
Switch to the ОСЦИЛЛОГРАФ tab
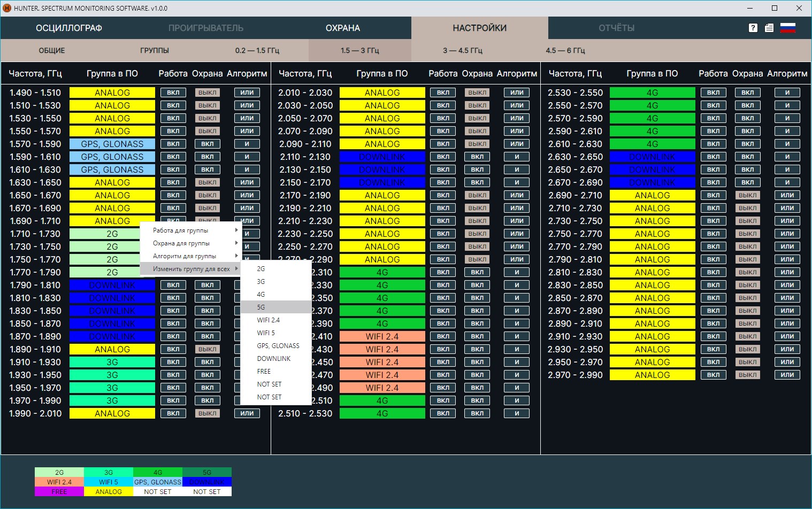[69, 28]
